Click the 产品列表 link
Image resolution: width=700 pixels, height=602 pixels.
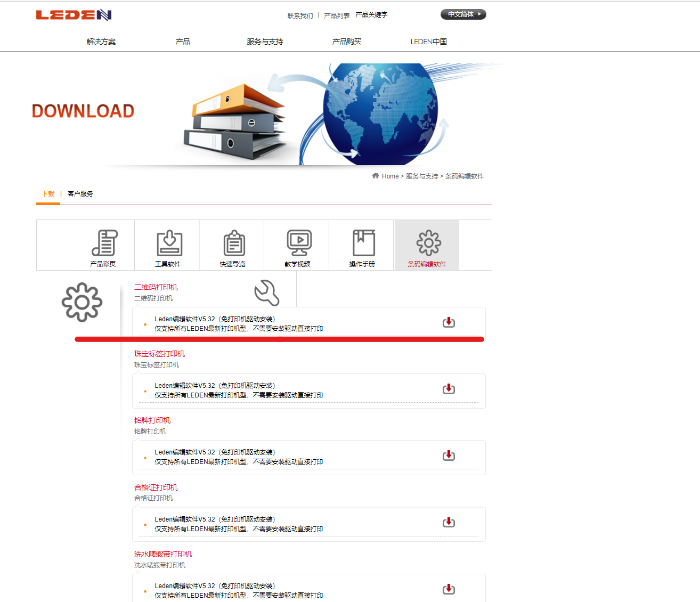tap(337, 15)
